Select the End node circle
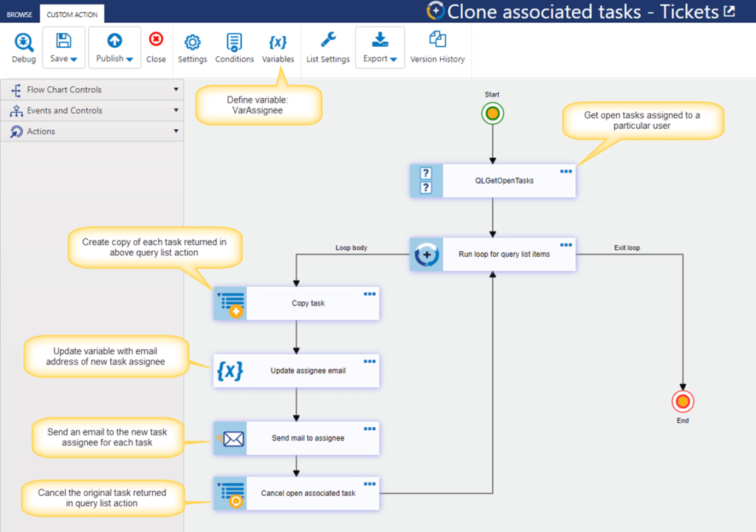The height and width of the screenshot is (532, 756). click(x=683, y=401)
